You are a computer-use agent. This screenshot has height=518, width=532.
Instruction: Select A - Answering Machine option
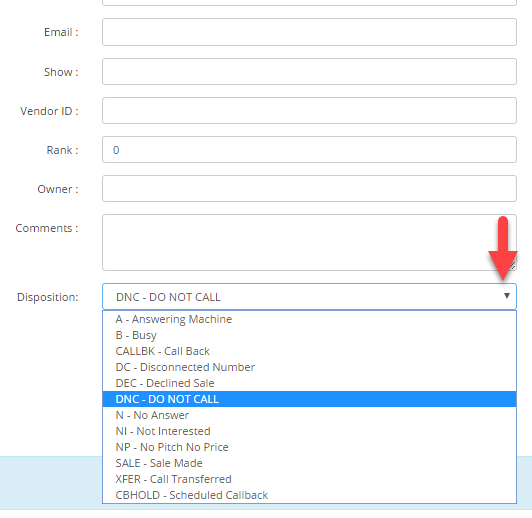pos(309,319)
